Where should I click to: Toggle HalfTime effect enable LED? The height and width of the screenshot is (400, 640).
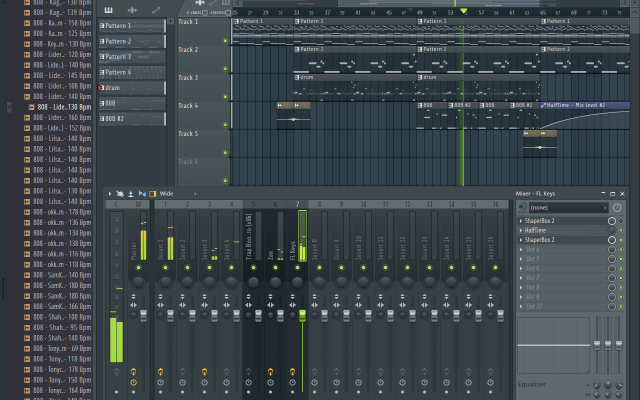pyautogui.click(x=621, y=231)
